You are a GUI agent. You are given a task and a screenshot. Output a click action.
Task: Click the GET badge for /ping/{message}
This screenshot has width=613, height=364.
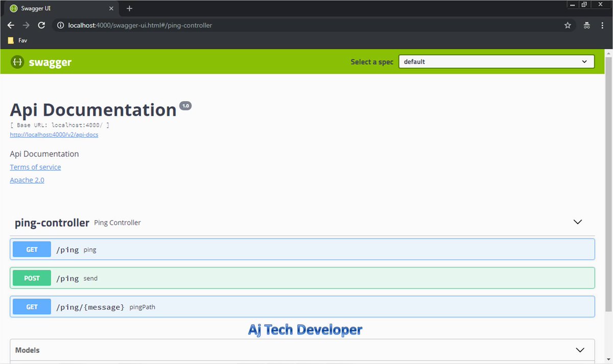(32, 307)
